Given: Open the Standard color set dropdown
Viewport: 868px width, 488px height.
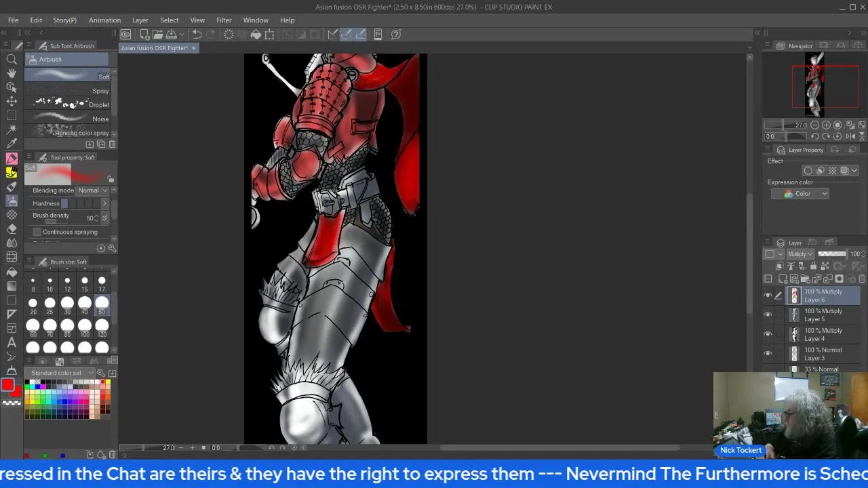Looking at the screenshot, I should click(x=60, y=373).
